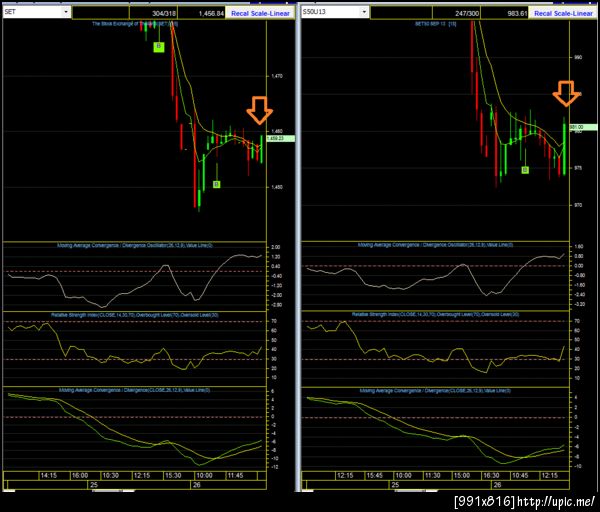Click the Relative Strength Index title on SET chart
Viewport: 600px width, 512px height.
(135, 315)
